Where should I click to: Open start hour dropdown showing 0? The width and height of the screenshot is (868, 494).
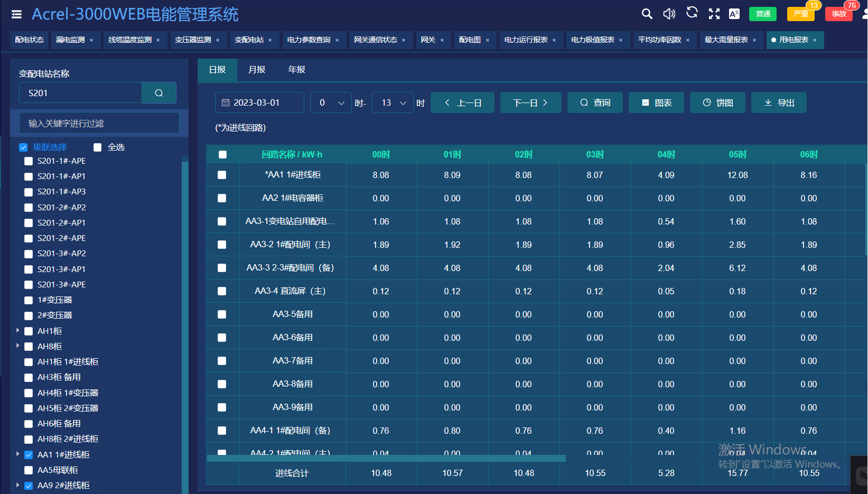[331, 102]
